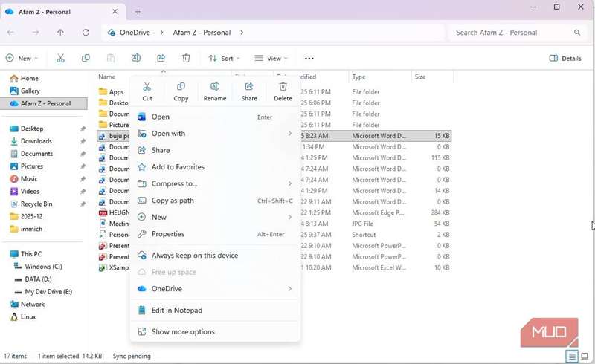The image size is (595, 364).
Task: Toggle the Details pane
Action: coord(565,59)
